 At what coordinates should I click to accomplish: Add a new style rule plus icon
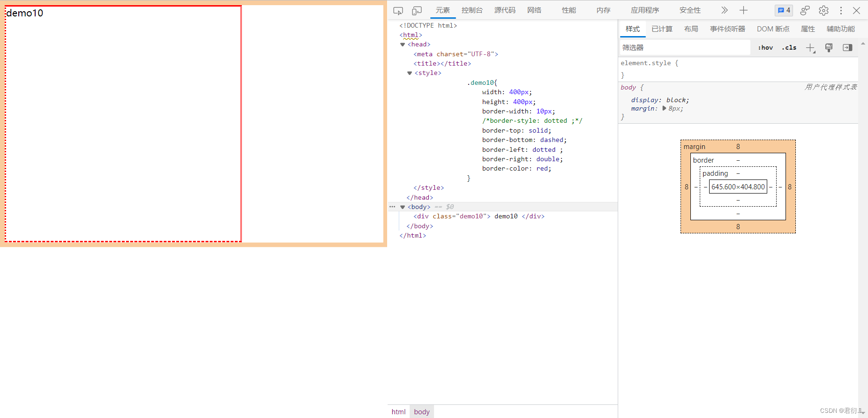click(x=810, y=48)
